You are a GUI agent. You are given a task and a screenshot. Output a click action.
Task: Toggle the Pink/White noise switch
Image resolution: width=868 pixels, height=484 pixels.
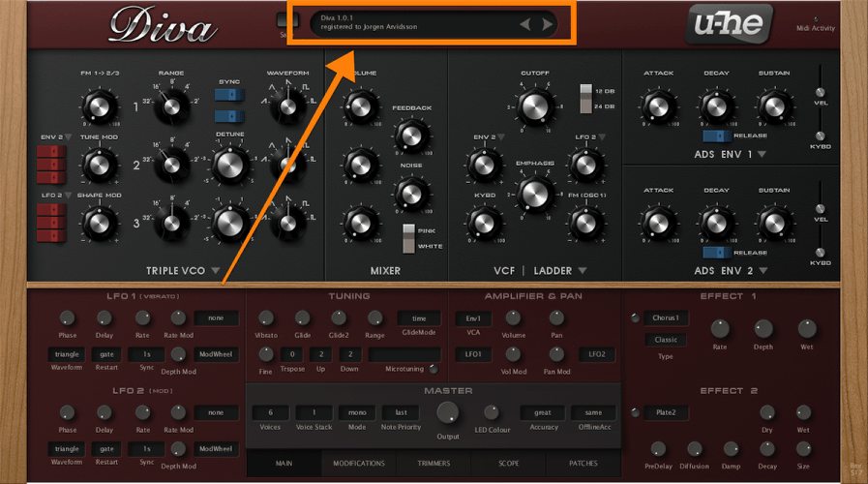409,237
